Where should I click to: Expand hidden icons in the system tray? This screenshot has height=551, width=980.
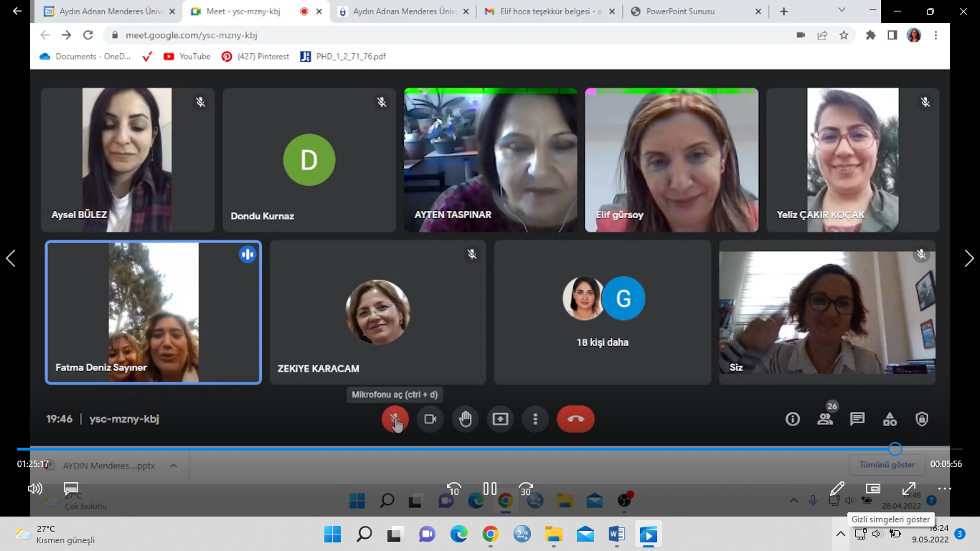pos(841,534)
